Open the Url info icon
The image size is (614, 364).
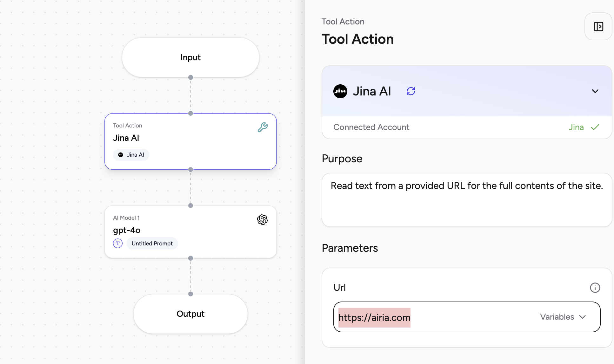click(595, 288)
